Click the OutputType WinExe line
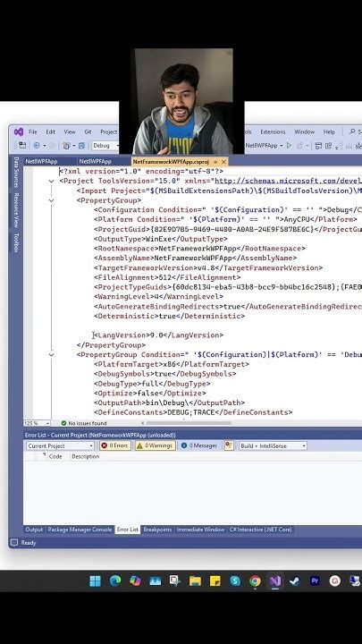 [161, 239]
